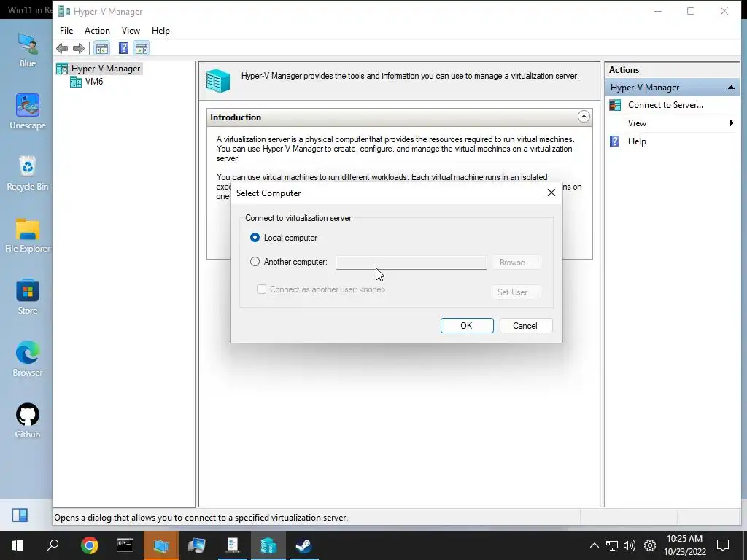Show hidden tray icons chevron
Screen dimensions: 747x560
pyautogui.click(x=594, y=545)
